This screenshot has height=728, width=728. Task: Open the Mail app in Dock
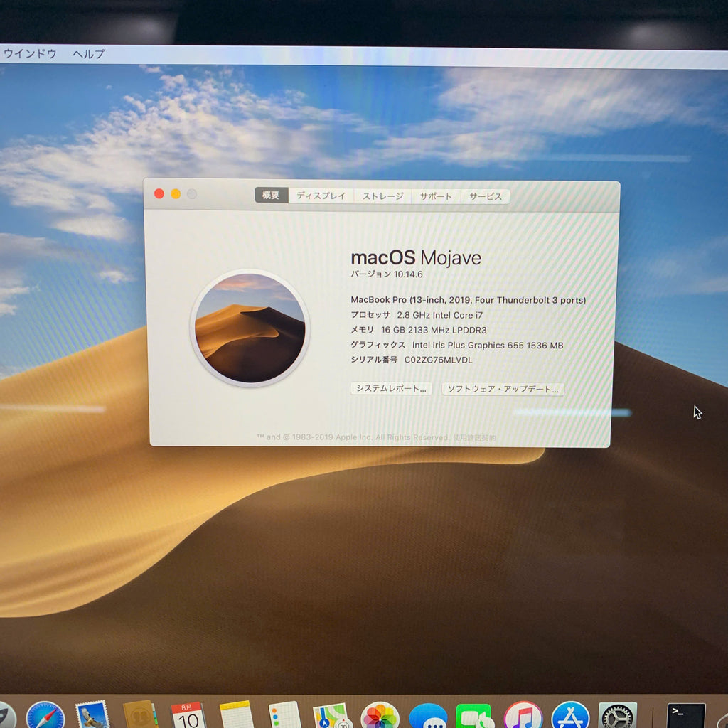click(92, 715)
